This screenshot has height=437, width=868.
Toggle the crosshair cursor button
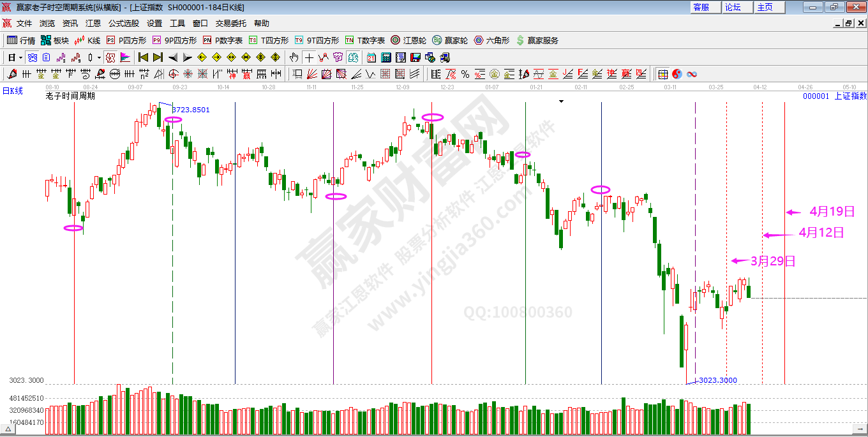point(309,57)
